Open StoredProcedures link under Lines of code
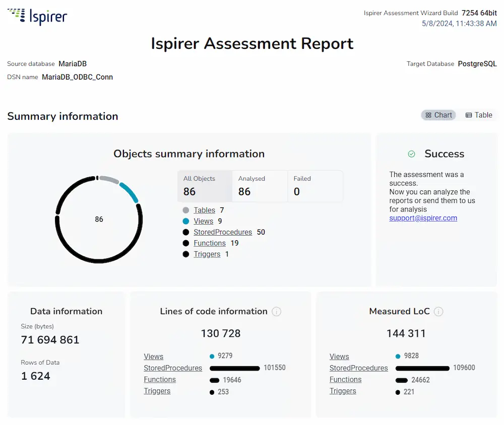 (x=172, y=368)
